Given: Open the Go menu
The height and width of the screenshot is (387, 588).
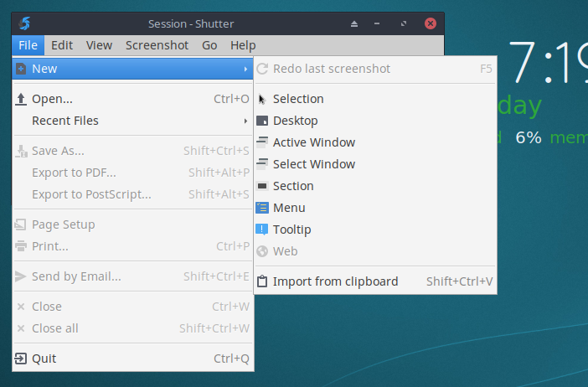Looking at the screenshot, I should click(x=209, y=45).
